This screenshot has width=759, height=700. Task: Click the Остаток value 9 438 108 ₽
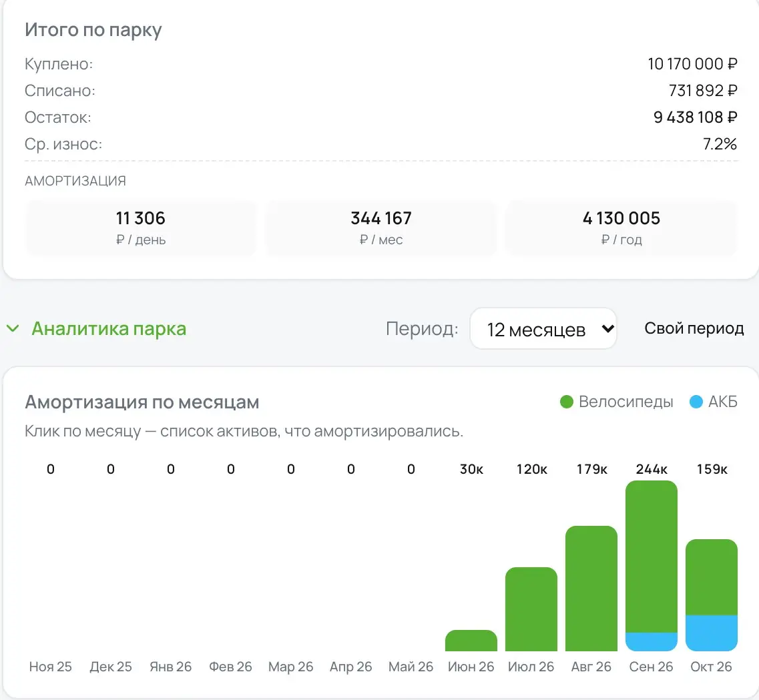pos(695,117)
